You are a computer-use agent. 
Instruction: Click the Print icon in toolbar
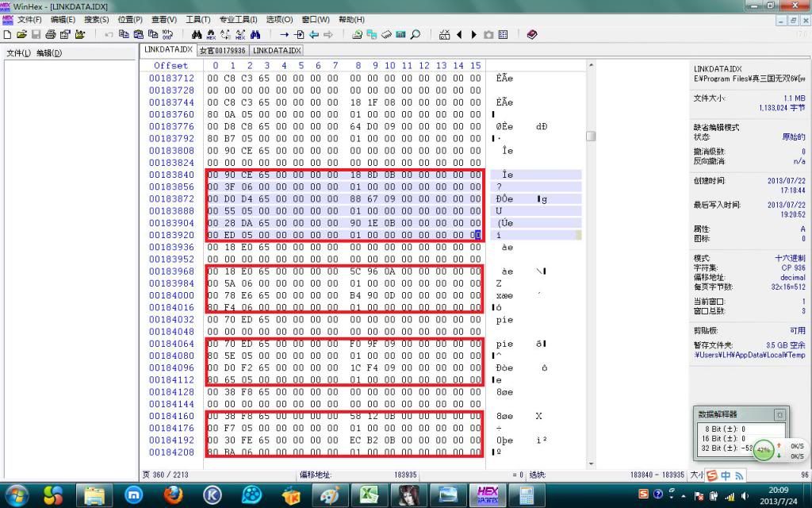(x=50, y=35)
